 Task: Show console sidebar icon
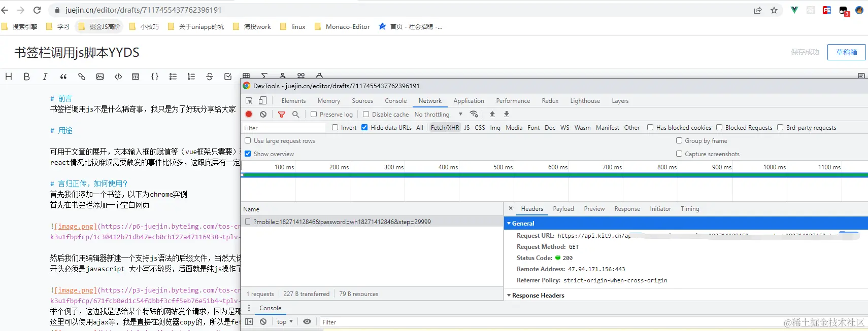[249, 321]
